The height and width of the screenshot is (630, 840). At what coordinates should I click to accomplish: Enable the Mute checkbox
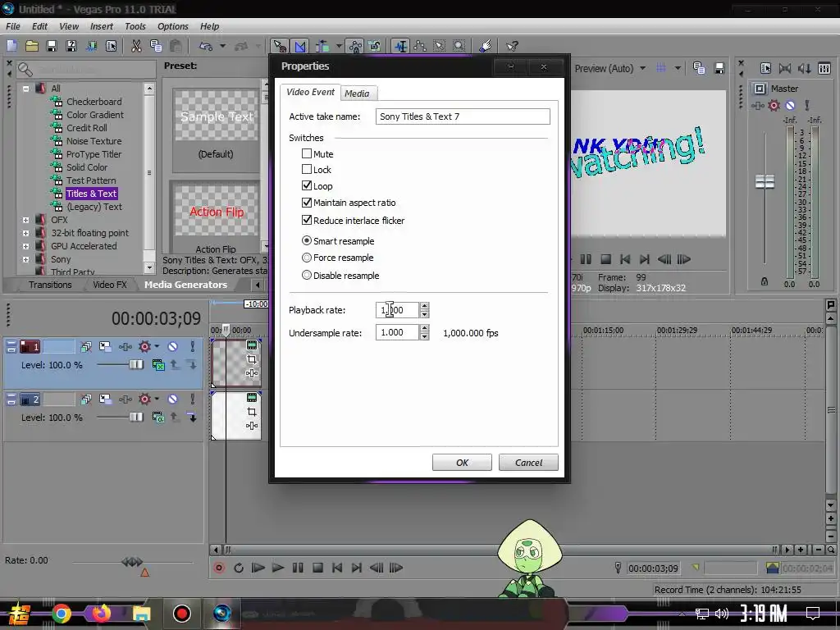[307, 153]
